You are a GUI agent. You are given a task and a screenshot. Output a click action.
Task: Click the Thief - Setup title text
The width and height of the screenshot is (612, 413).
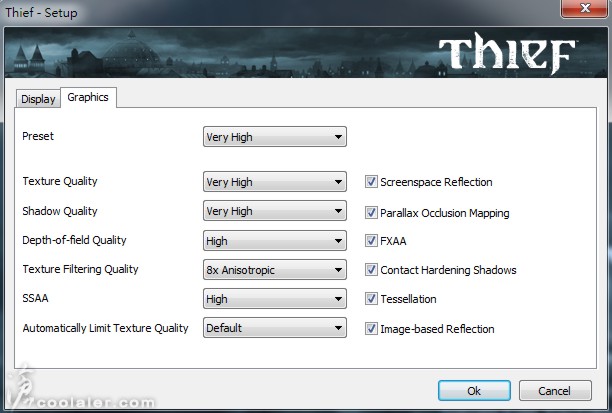(x=41, y=12)
